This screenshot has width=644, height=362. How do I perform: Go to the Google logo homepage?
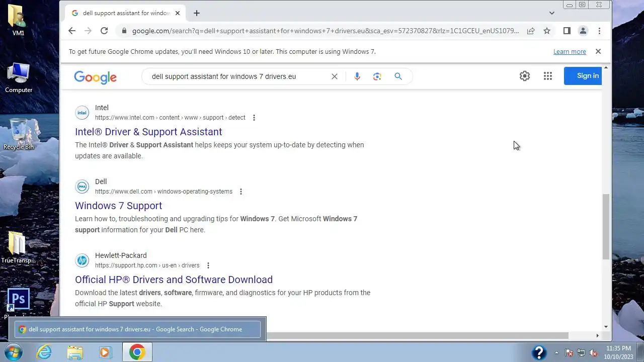coord(95,76)
